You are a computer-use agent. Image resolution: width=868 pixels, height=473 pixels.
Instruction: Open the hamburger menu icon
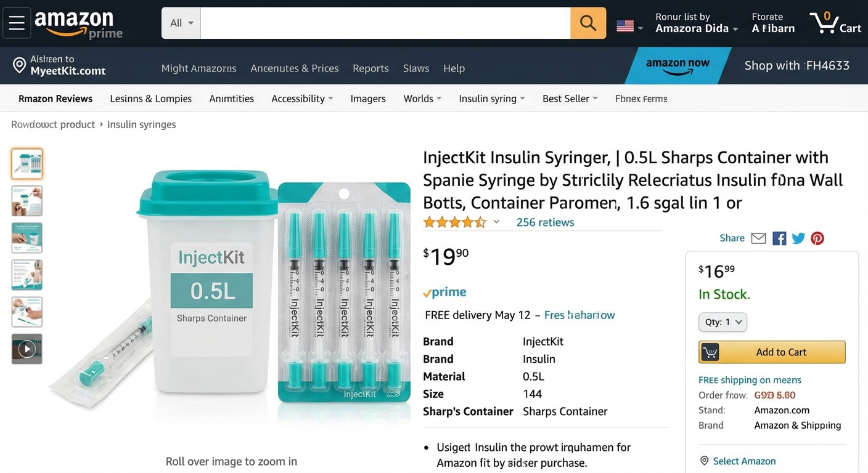17,23
